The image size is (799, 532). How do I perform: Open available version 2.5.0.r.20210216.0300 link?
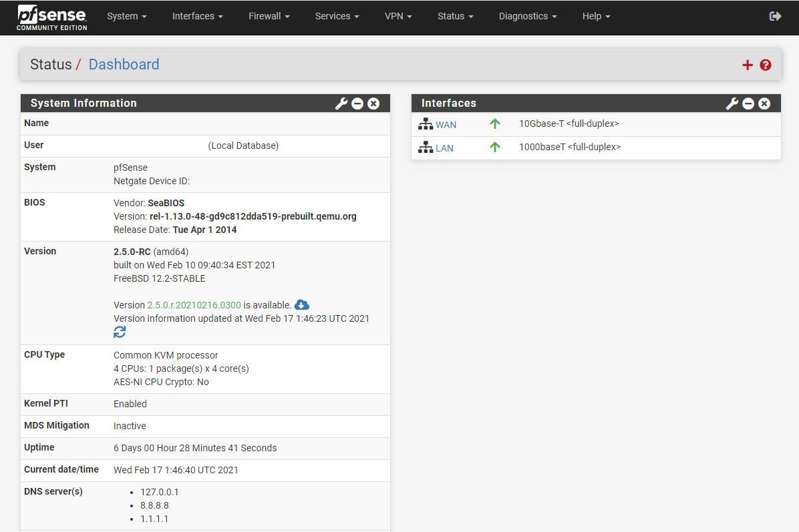pyautogui.click(x=194, y=305)
